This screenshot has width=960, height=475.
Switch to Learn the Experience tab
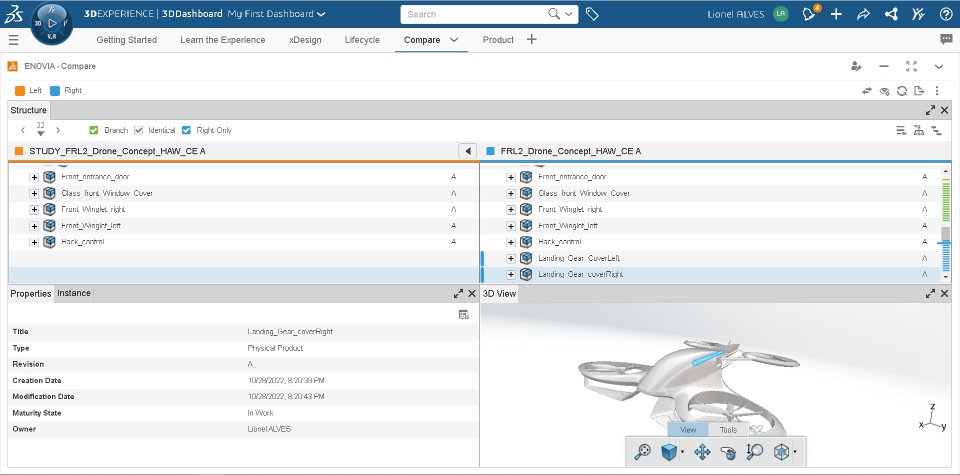click(x=223, y=40)
